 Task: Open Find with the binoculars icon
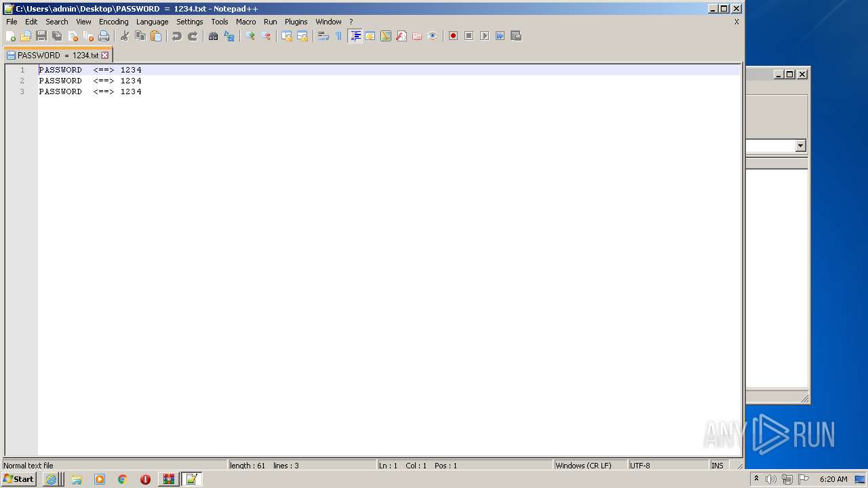tap(214, 36)
